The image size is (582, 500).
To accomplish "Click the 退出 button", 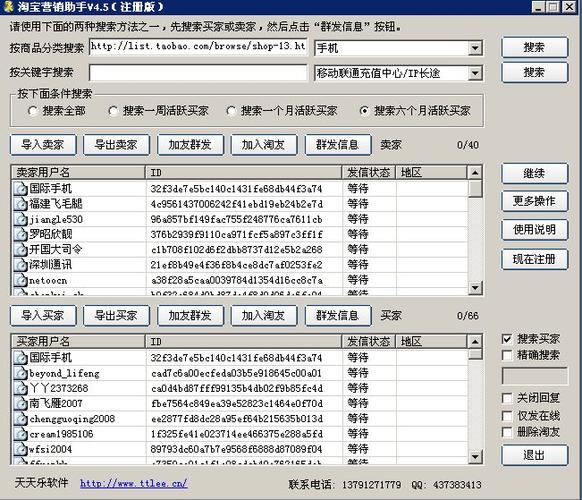I will click(534, 455).
